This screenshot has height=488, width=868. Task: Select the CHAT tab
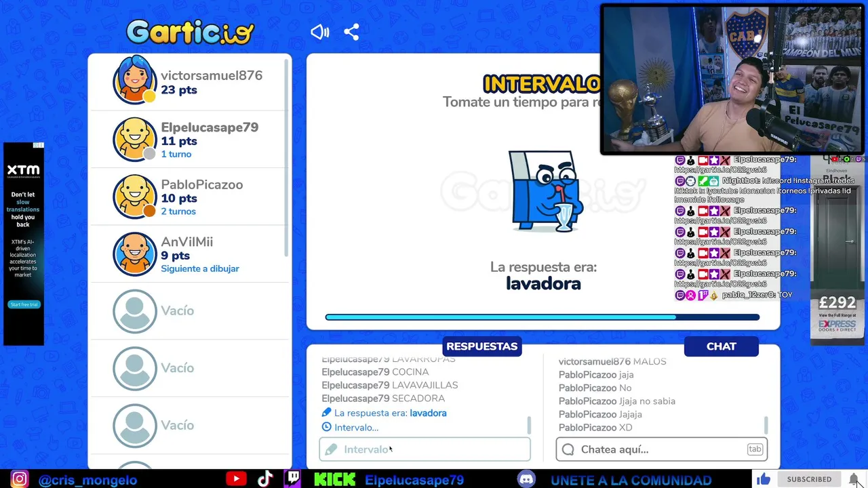[722, 346]
